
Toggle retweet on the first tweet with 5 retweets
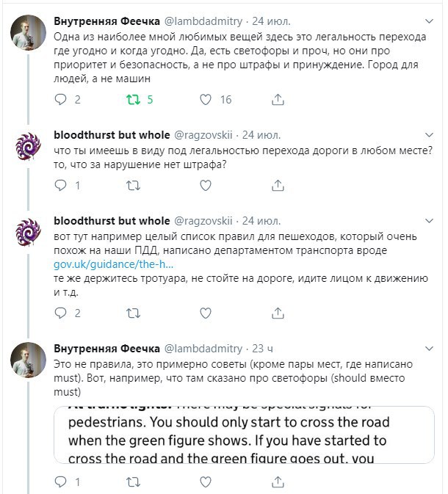pos(133,99)
